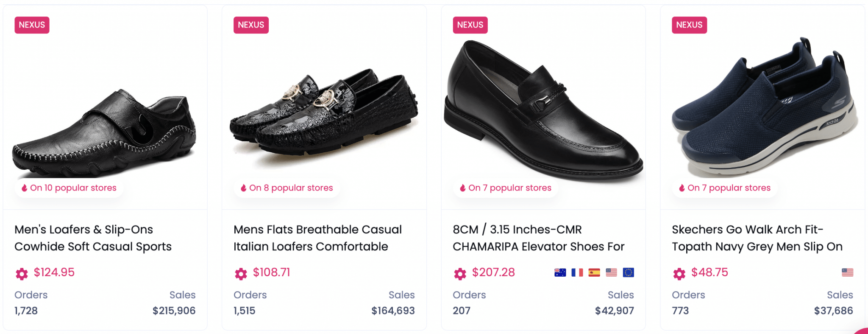Click the NEXUS badge on Skechers card
This screenshot has width=868, height=334.
pos(689,25)
